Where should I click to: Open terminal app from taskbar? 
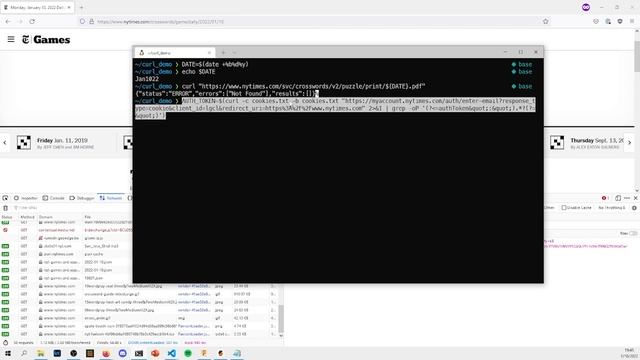click(x=139, y=353)
